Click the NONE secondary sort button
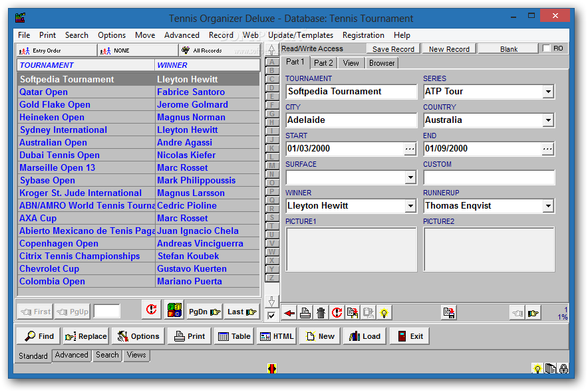This screenshot has width=588, height=392. coord(138,50)
